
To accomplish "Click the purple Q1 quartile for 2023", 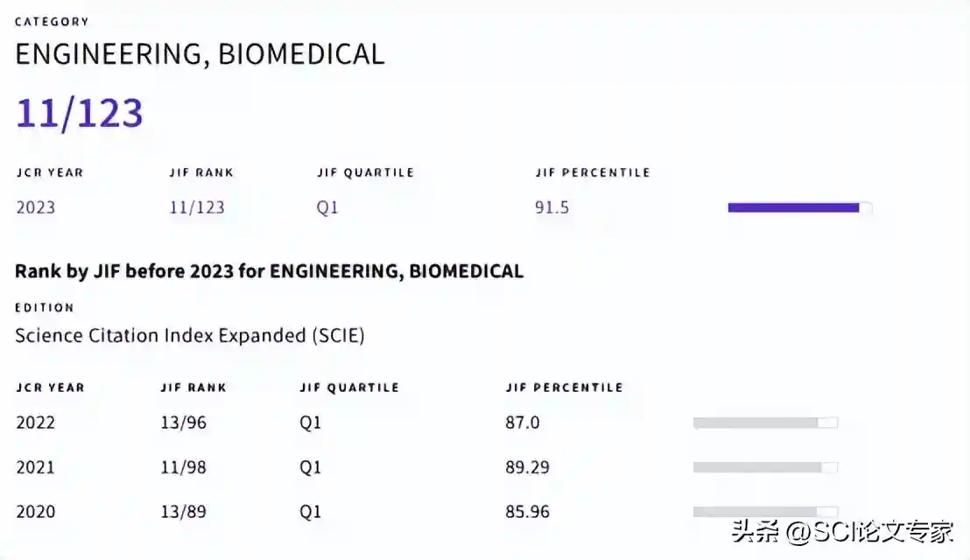I will point(327,207).
